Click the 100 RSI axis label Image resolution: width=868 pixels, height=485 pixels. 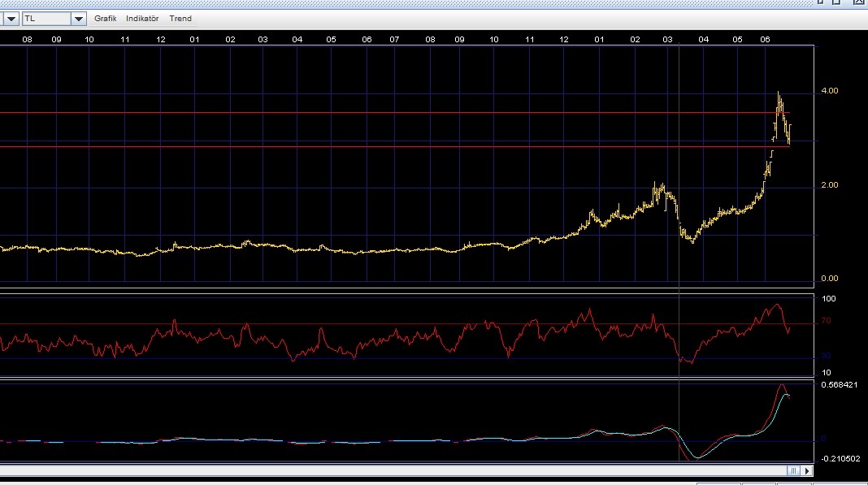(829, 298)
